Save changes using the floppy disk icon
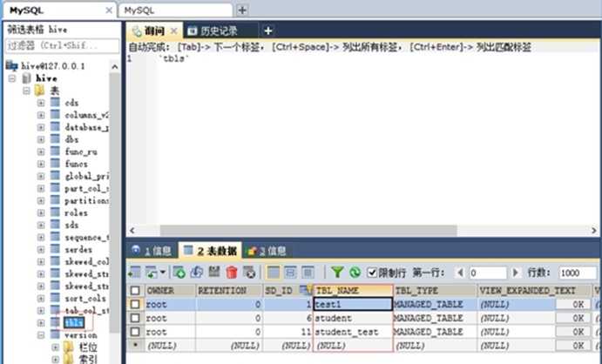This screenshot has width=602, height=364. (x=214, y=273)
